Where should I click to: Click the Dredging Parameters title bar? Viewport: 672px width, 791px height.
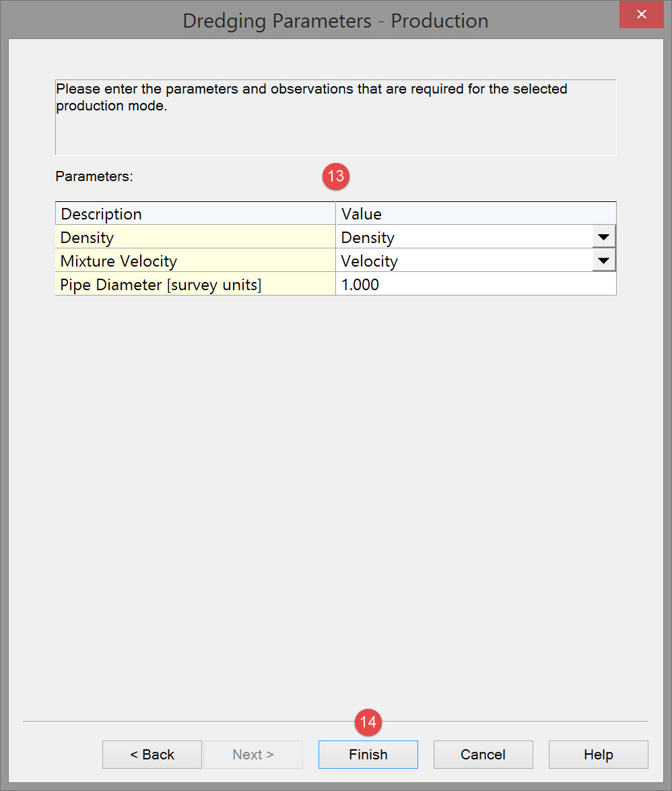tap(335, 20)
